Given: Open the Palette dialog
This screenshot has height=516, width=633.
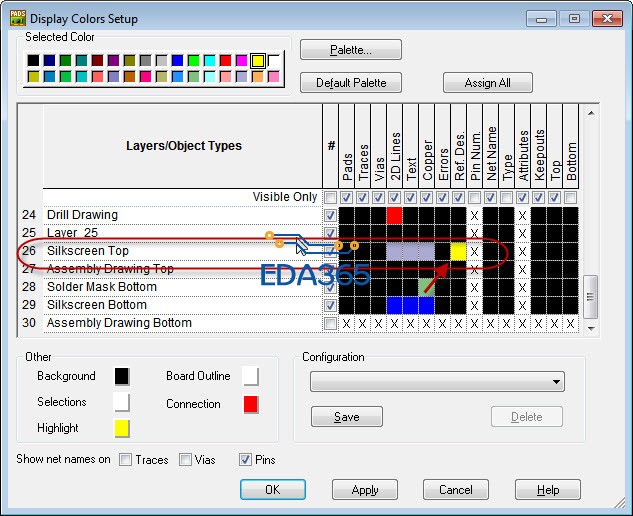Looking at the screenshot, I should click(351, 50).
